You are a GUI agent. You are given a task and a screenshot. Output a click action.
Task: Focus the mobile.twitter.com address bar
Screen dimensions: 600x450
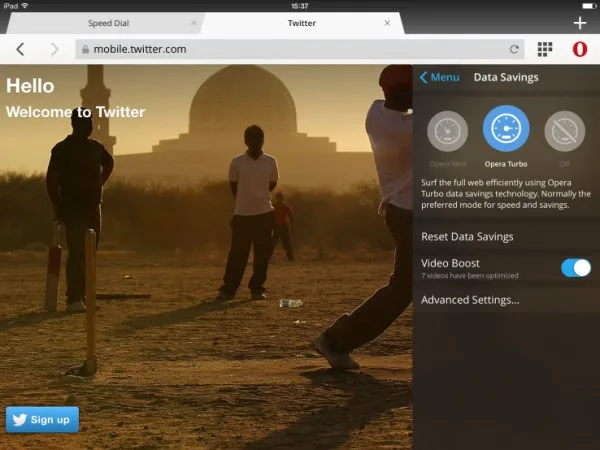[x=300, y=49]
